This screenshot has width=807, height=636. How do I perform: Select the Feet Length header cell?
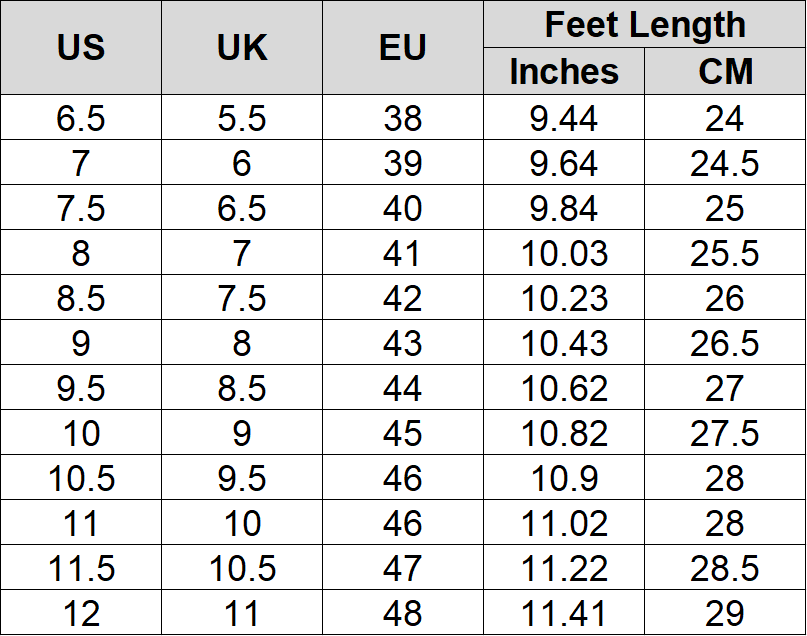coord(645,25)
